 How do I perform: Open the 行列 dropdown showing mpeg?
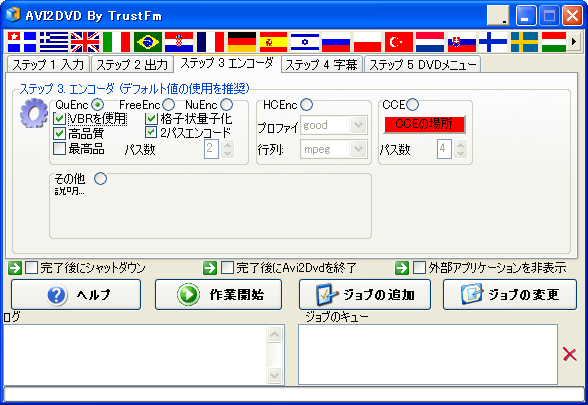[x=334, y=149]
